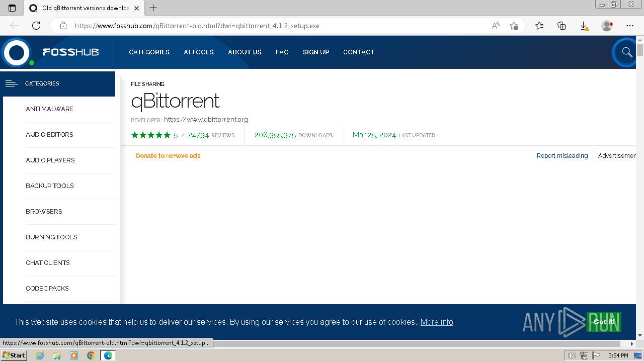
Task: Open the More info cookie link
Action: click(437, 322)
